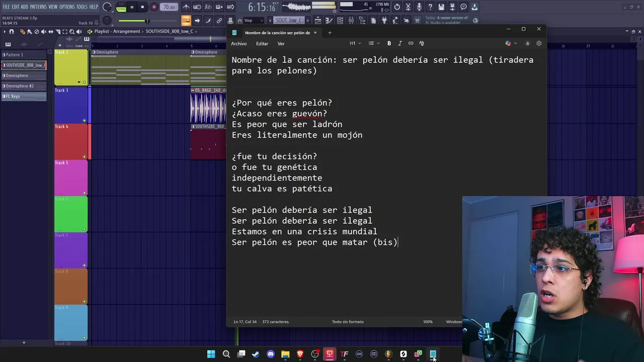Click the 100% zoom level in status bar

pyautogui.click(x=428, y=322)
